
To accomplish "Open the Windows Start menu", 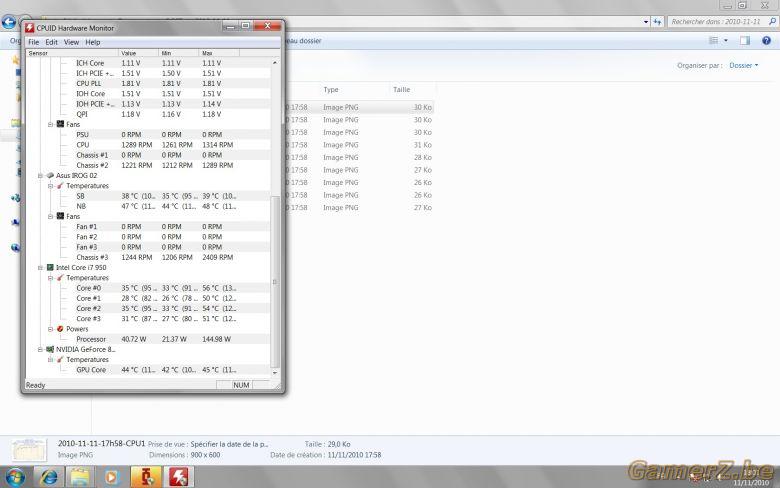I will click(15, 477).
